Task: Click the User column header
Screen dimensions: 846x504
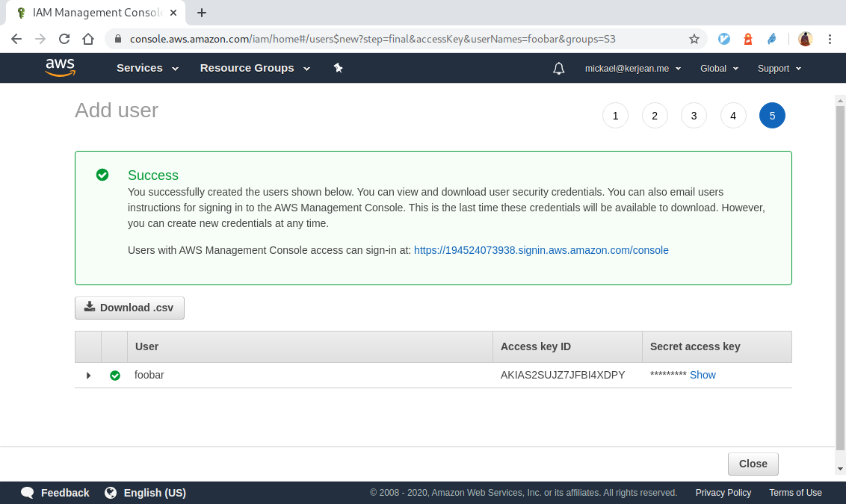Action: [310, 346]
